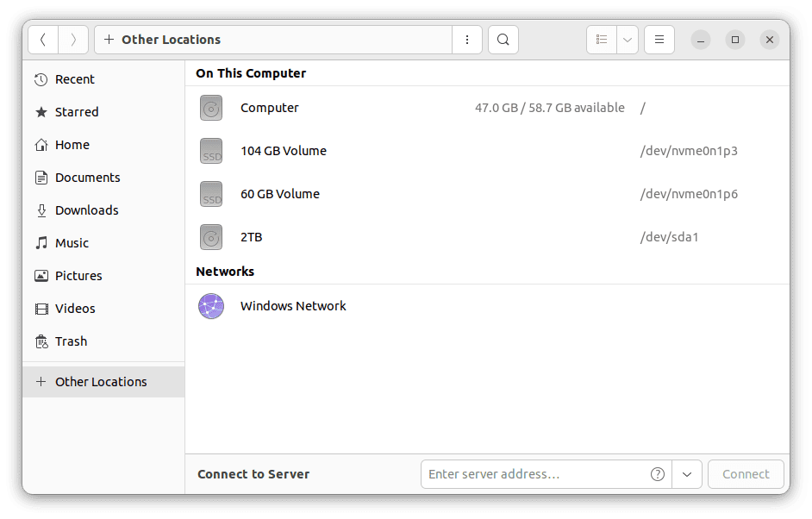Expand the view options chevron
Viewport: 812px width, 519px height.
click(x=627, y=40)
